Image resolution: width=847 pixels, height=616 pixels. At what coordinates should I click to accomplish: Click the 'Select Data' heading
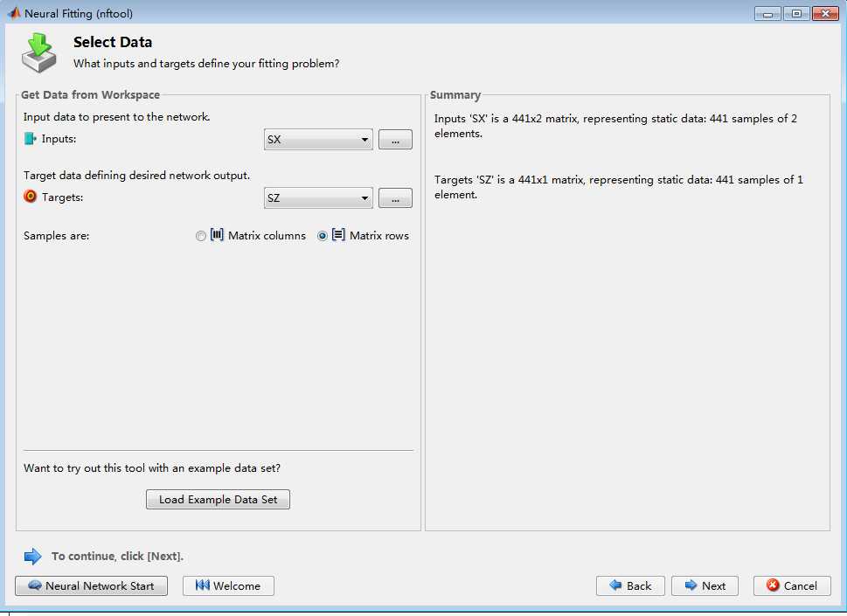113,42
